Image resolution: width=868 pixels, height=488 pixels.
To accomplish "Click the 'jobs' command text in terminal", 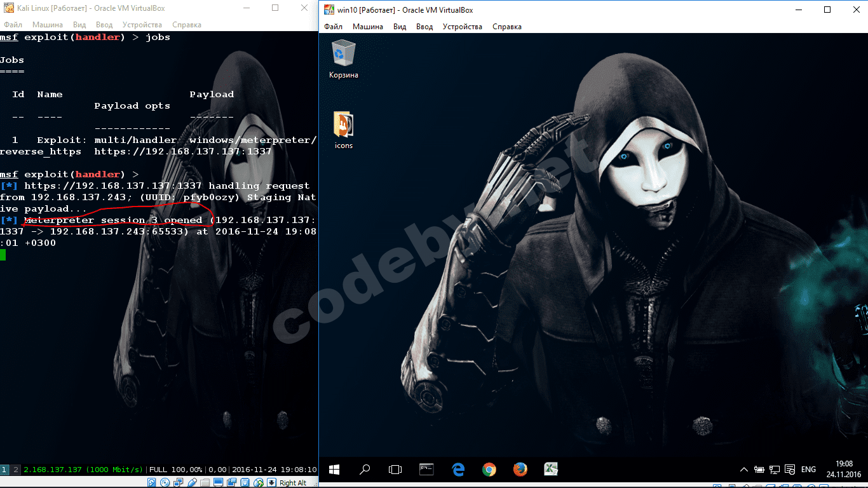I will [158, 37].
